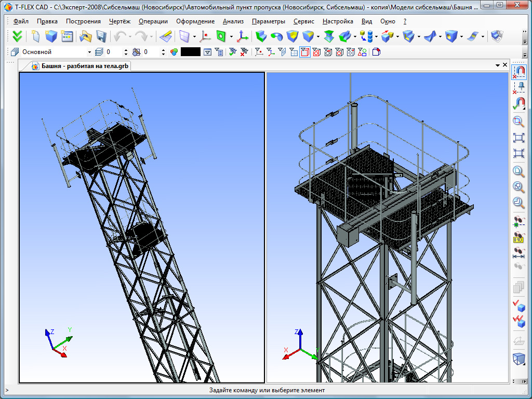Click the Undo arrow icon

pyautogui.click(x=120, y=36)
